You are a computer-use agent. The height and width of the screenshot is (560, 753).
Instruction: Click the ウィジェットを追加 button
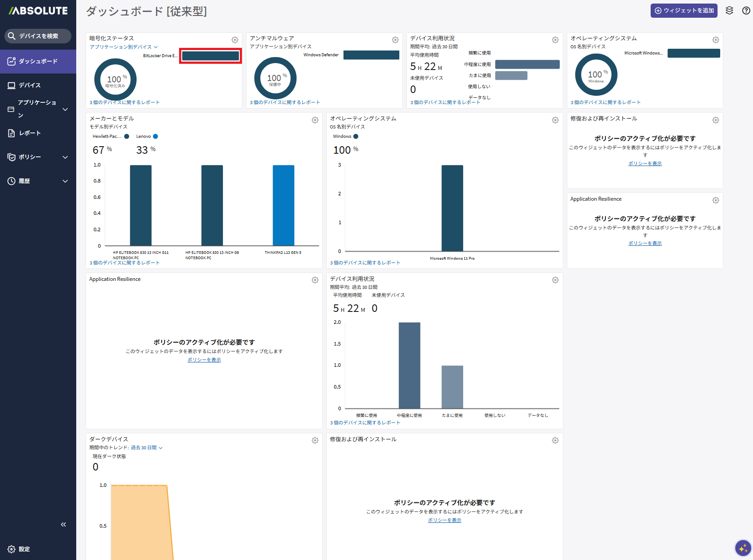tap(683, 11)
